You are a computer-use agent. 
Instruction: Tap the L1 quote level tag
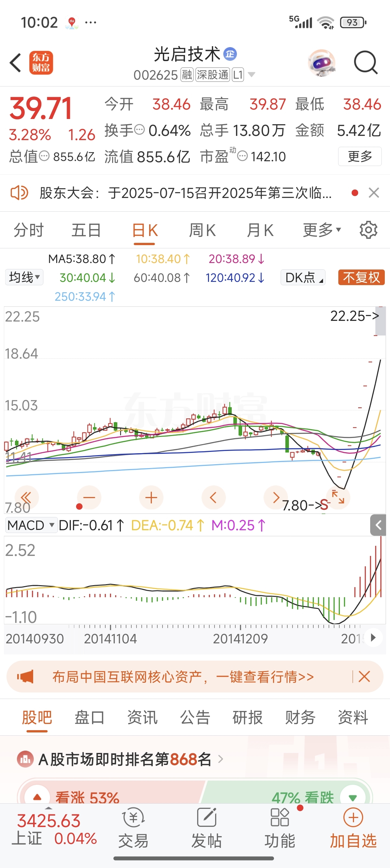238,74
